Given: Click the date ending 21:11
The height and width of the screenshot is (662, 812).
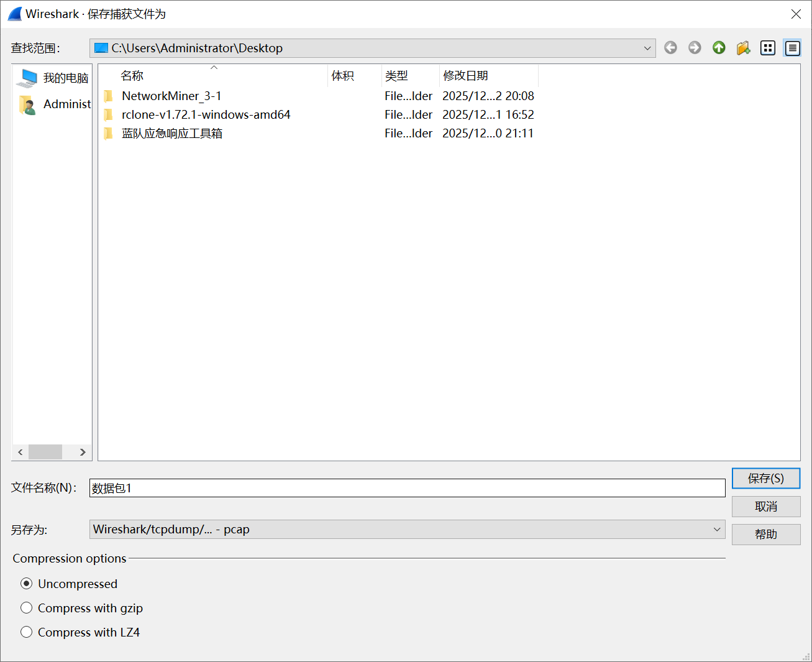Looking at the screenshot, I should [488, 133].
